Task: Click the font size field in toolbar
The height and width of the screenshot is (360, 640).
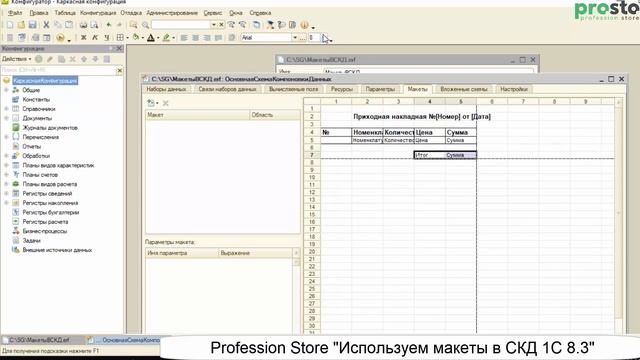Action: pyautogui.click(x=313, y=38)
